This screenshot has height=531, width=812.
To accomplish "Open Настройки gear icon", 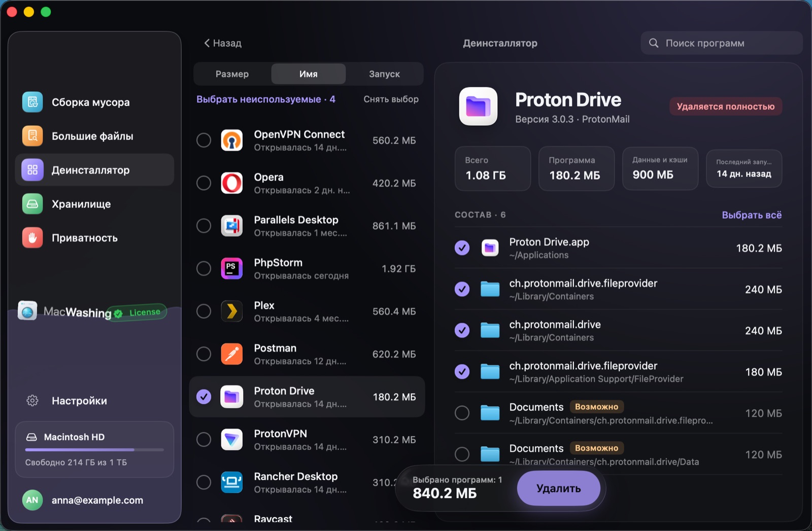I will pos(32,401).
